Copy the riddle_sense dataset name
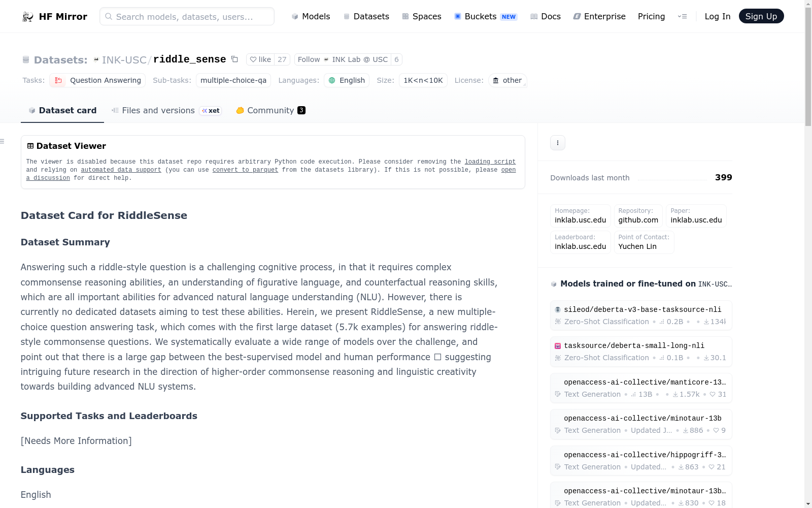Viewport: 812px width, 508px height. 234,59
